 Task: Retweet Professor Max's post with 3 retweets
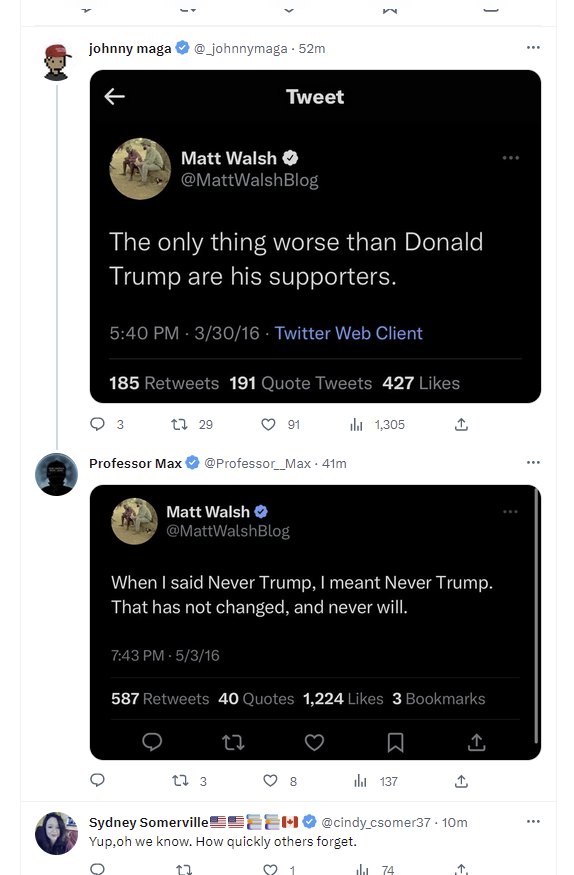tap(180, 781)
